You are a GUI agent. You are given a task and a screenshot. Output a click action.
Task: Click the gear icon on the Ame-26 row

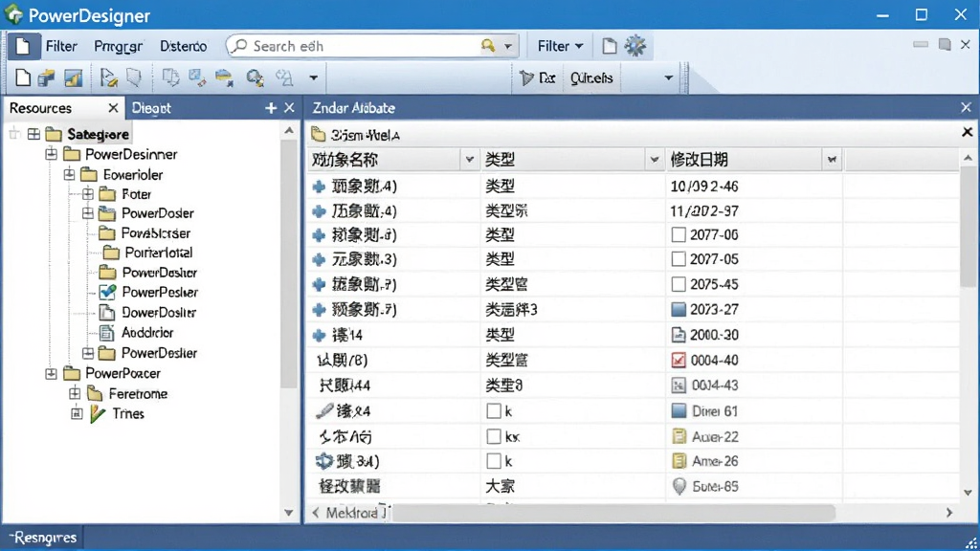pyautogui.click(x=323, y=461)
